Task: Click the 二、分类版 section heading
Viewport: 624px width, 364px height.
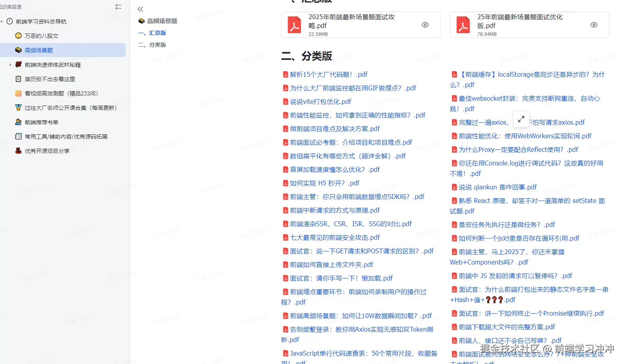Action: click(x=307, y=56)
